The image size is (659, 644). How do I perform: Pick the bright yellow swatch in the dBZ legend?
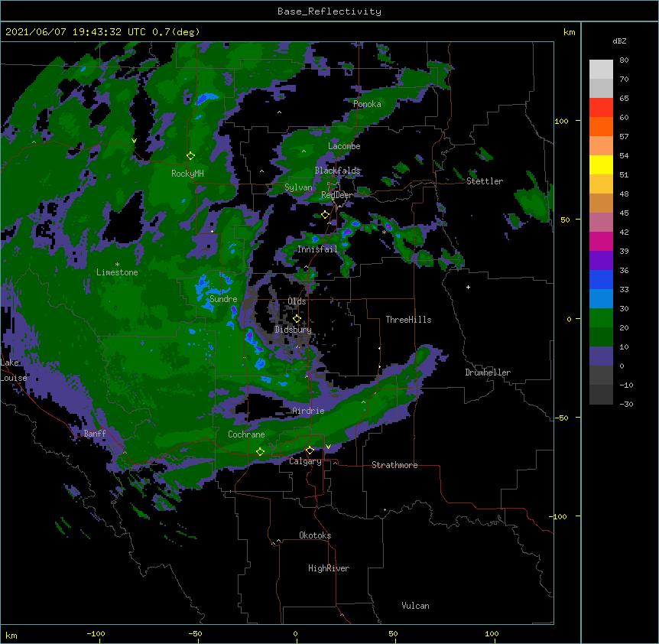click(601, 164)
